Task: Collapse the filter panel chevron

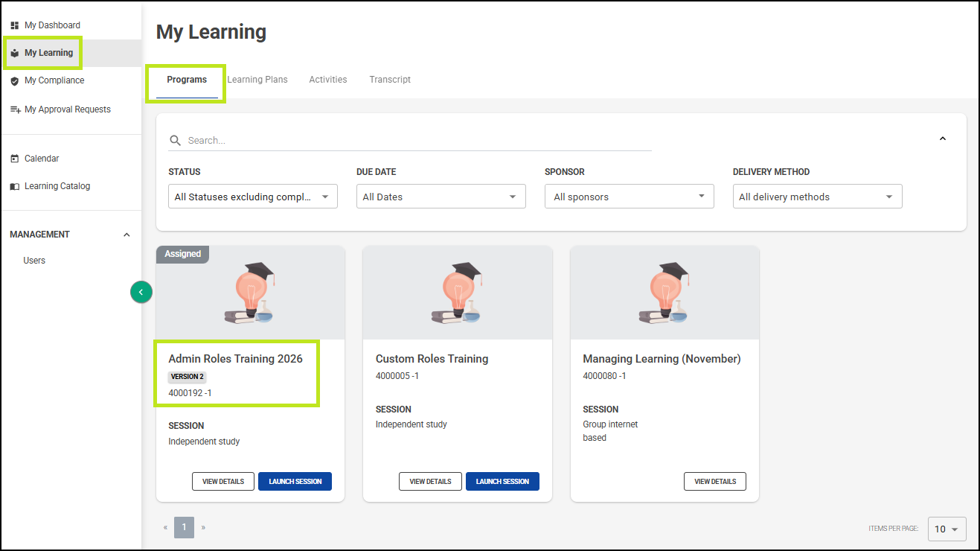Action: [942, 138]
